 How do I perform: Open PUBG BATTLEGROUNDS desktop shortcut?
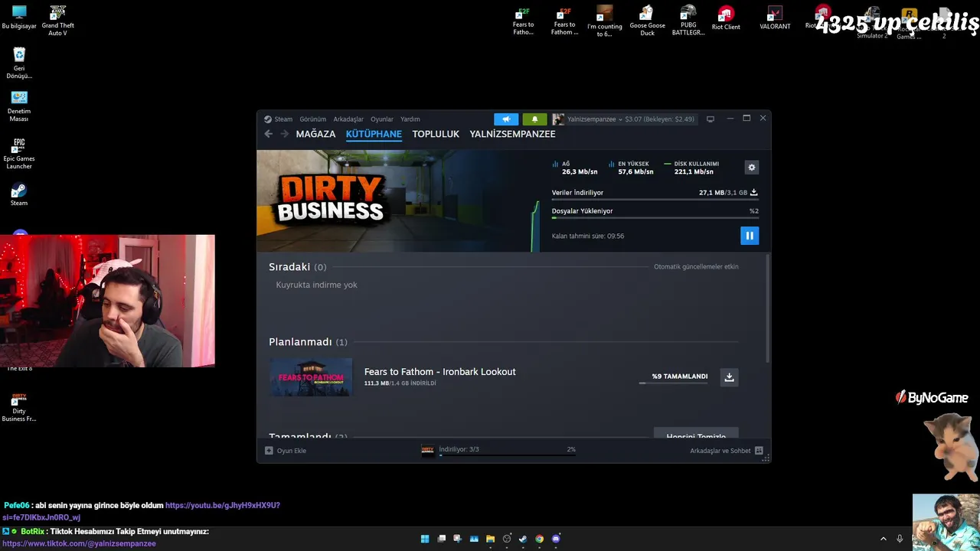tap(688, 21)
